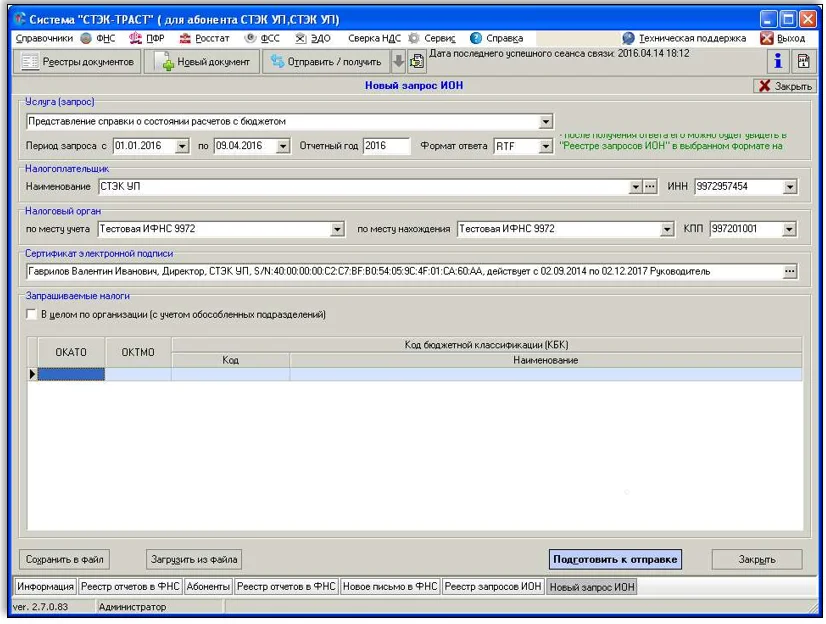Expand the Услуга (запрос) service dropdown

[546, 122]
